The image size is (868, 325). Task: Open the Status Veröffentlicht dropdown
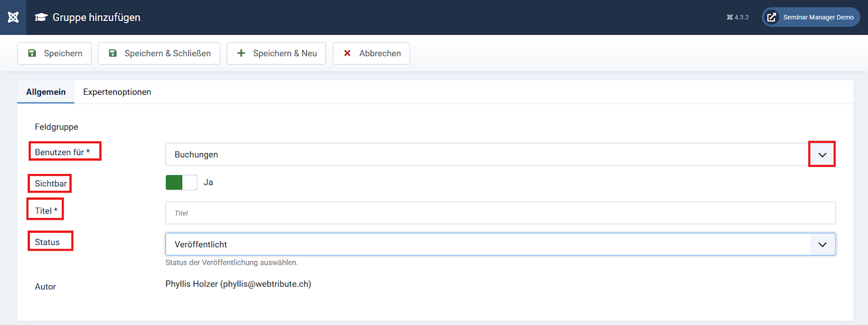click(500, 244)
